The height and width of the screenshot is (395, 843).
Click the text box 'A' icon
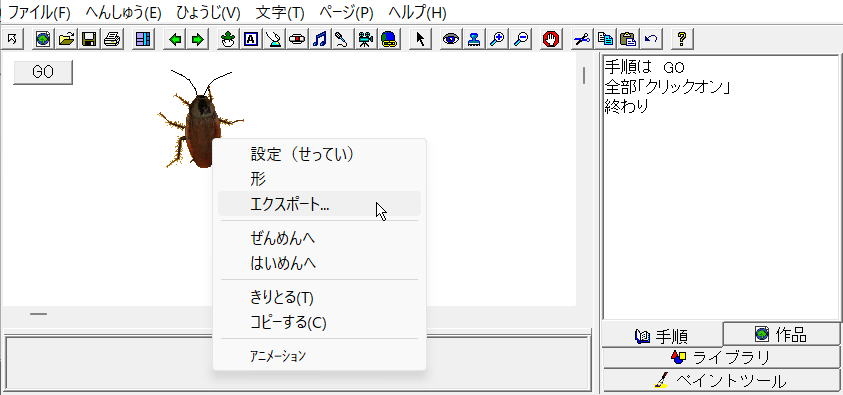point(251,39)
